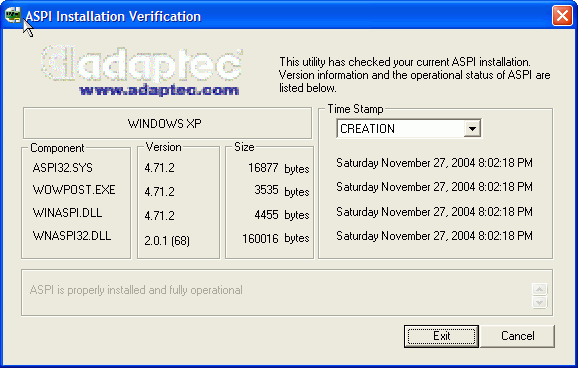The image size is (578, 368).
Task: Click the Cancel button
Action: click(518, 336)
